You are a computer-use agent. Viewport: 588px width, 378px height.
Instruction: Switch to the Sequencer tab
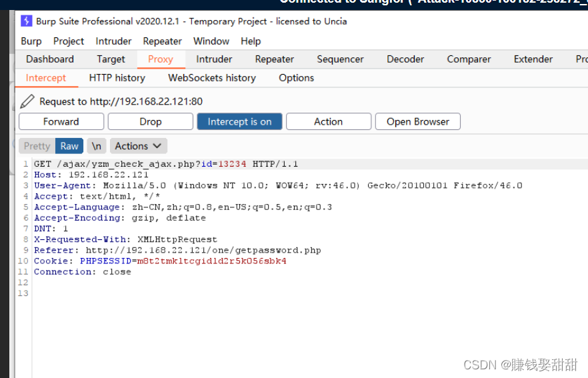click(x=340, y=59)
